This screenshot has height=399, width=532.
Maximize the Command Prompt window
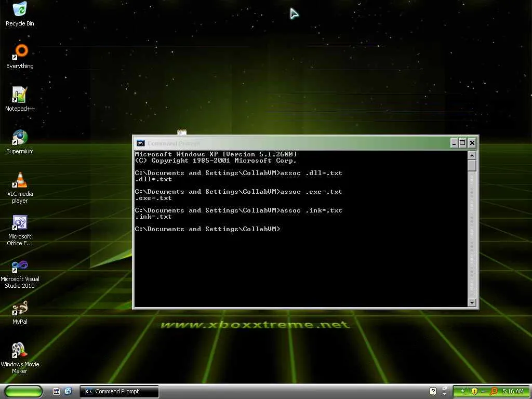pos(462,143)
